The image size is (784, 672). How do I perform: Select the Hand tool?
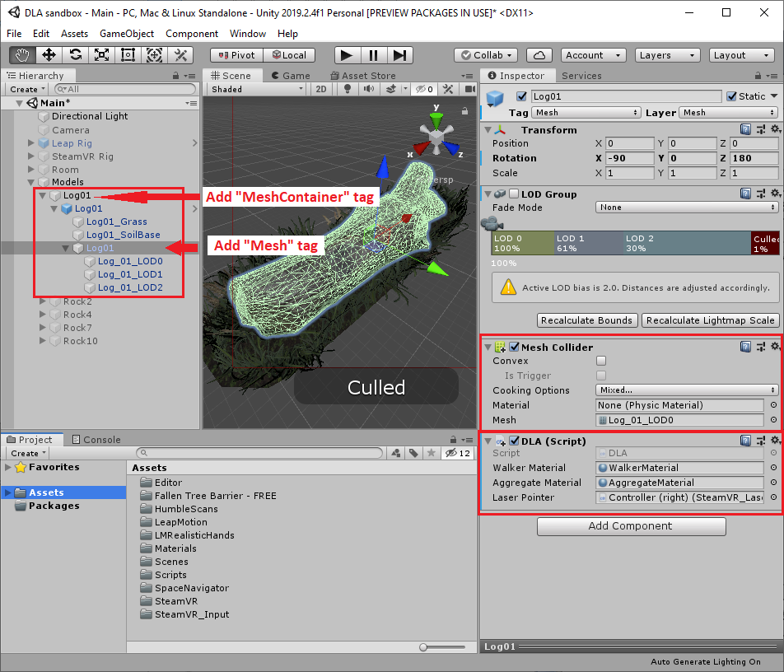(x=22, y=55)
